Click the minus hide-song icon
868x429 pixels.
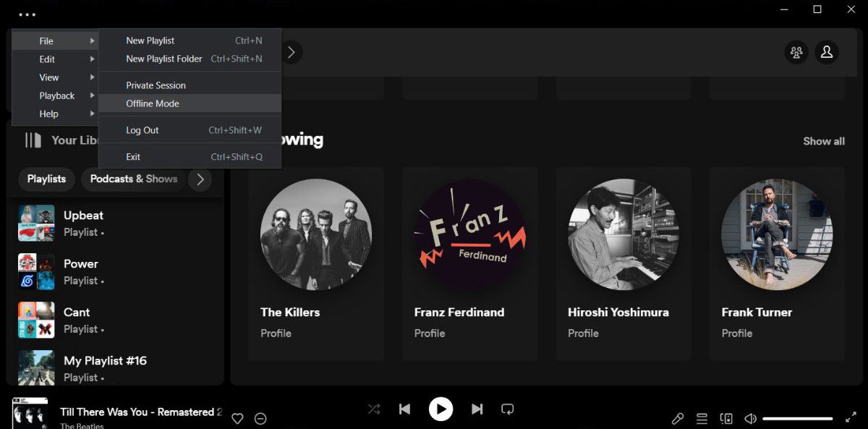click(261, 418)
